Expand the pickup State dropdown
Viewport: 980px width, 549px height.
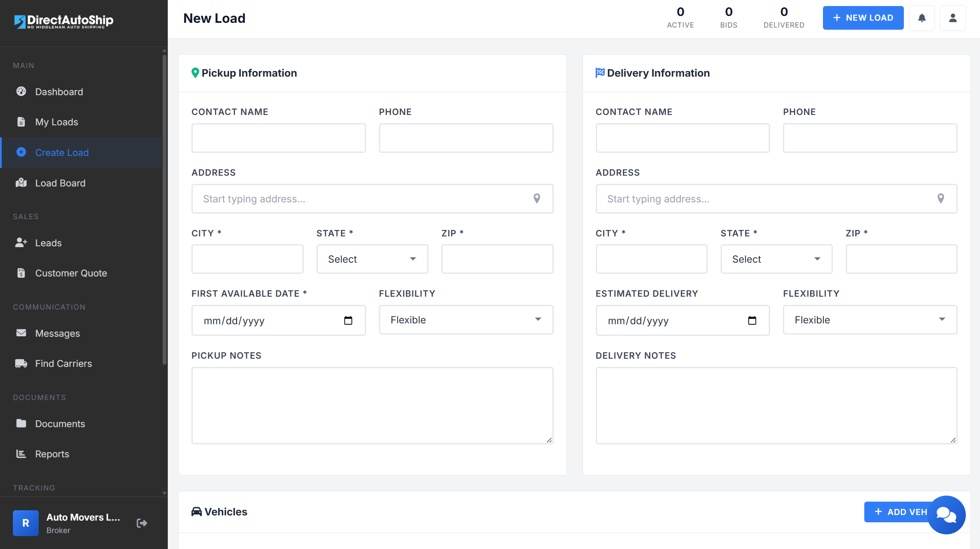[x=372, y=259]
